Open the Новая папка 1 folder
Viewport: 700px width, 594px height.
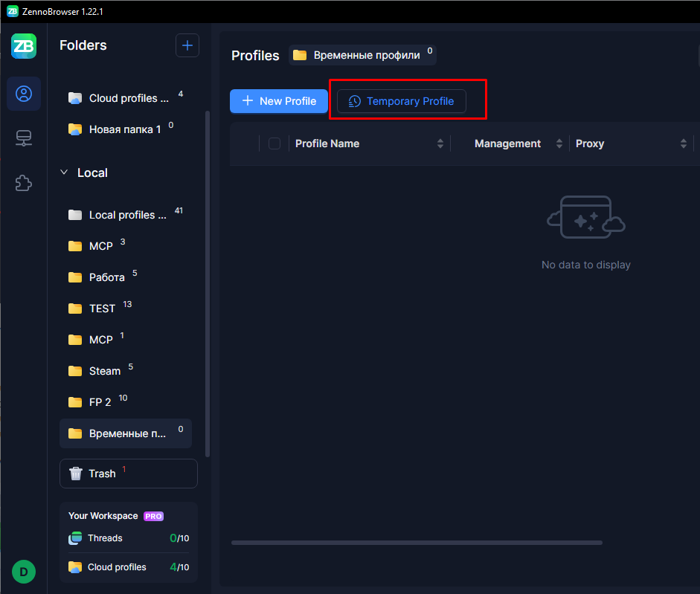(x=126, y=129)
